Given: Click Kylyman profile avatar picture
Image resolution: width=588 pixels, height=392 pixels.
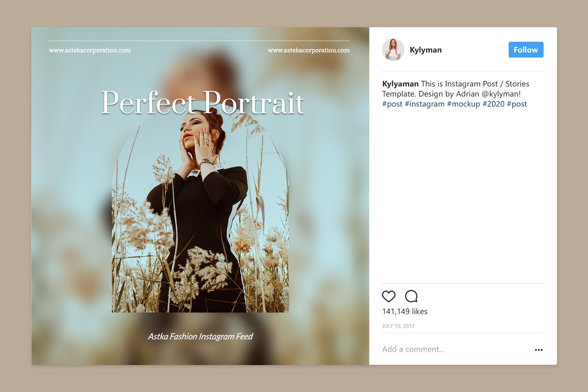Looking at the screenshot, I should 393,50.
